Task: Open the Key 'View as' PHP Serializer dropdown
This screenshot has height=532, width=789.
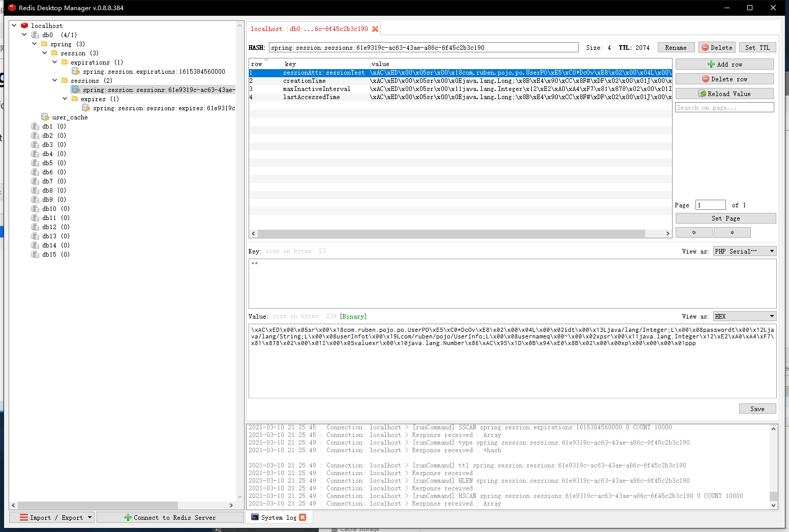Action: click(x=744, y=251)
